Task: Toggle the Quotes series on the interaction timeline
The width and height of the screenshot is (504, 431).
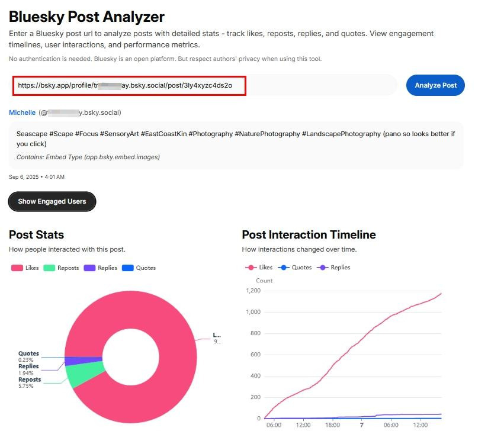Action: click(x=297, y=267)
